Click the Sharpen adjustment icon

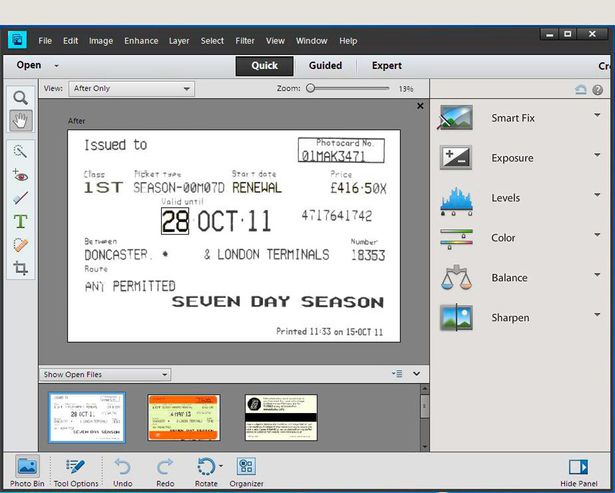456,317
